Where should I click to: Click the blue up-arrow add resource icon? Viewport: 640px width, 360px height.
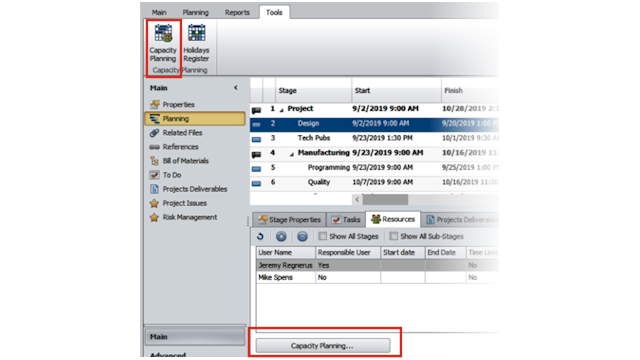pyautogui.click(x=281, y=236)
